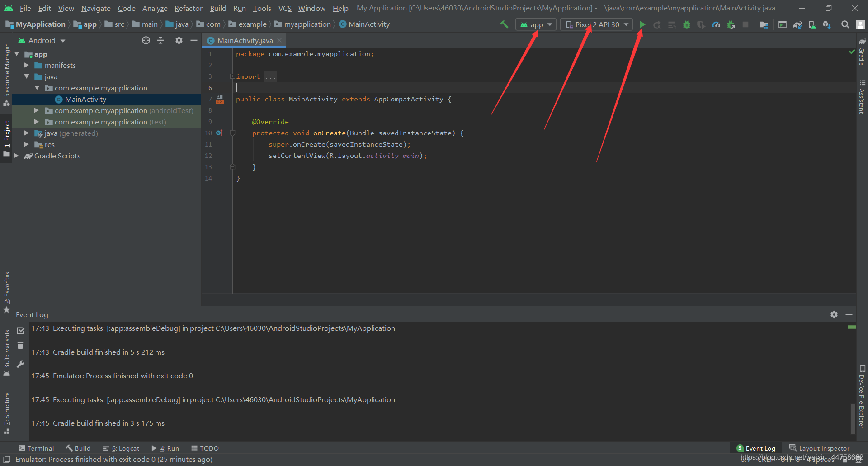Image resolution: width=868 pixels, height=466 pixels.
Task: Switch to MainActivity.java editor tab
Action: point(245,40)
